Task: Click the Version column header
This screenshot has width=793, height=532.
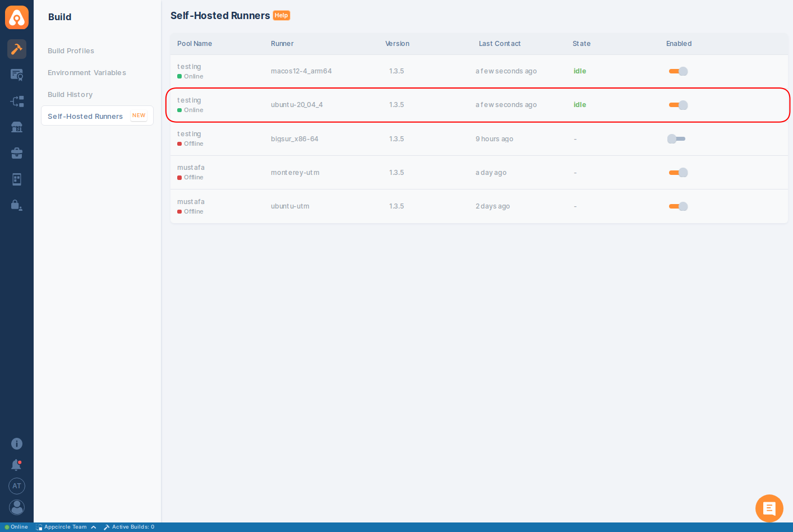Action: coord(397,44)
